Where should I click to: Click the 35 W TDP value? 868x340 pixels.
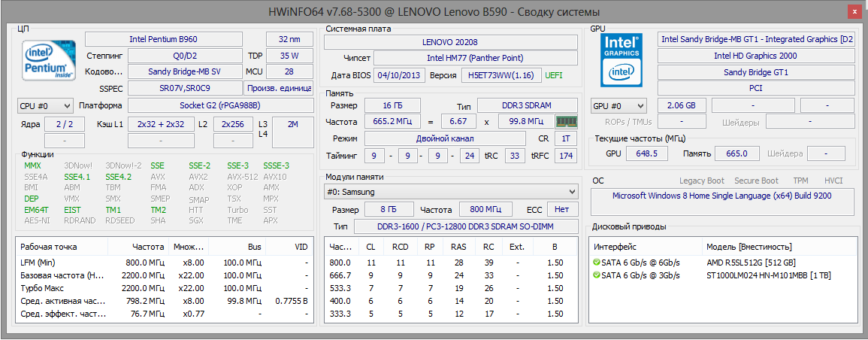pyautogui.click(x=289, y=56)
